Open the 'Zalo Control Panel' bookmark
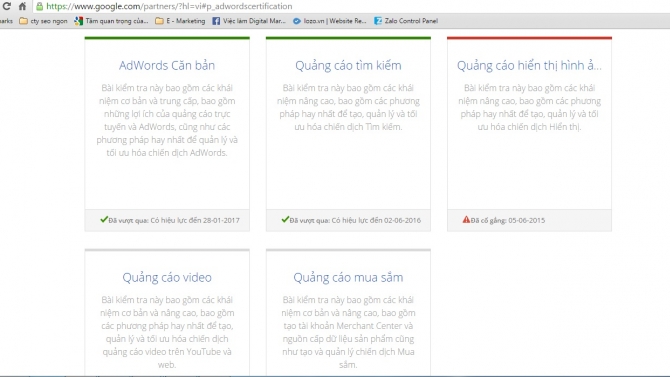 [406, 21]
